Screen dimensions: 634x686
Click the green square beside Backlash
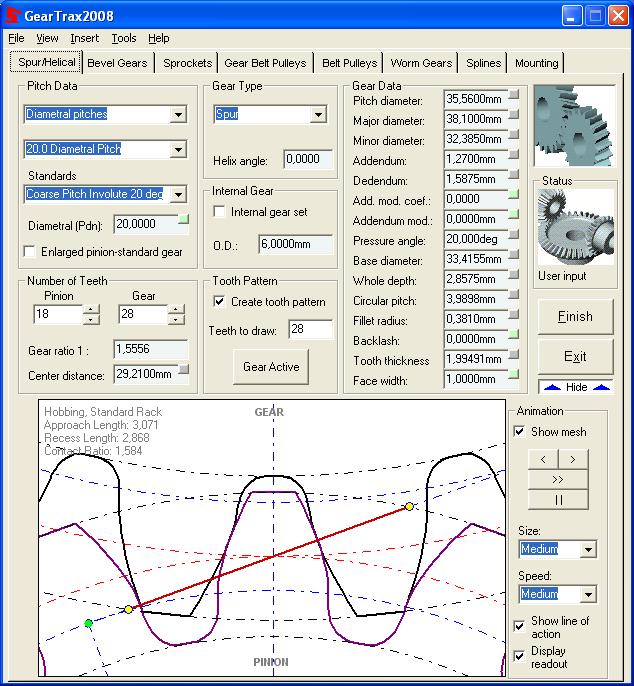tap(514, 335)
